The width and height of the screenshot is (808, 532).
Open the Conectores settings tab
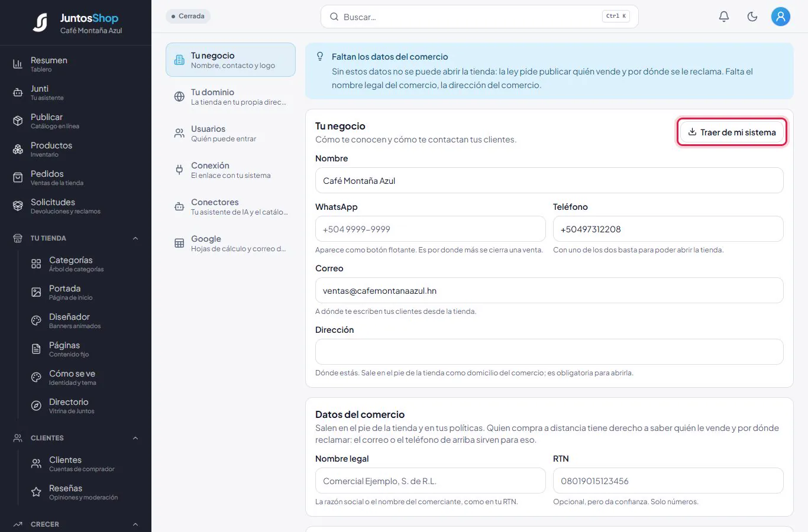pyautogui.click(x=231, y=206)
